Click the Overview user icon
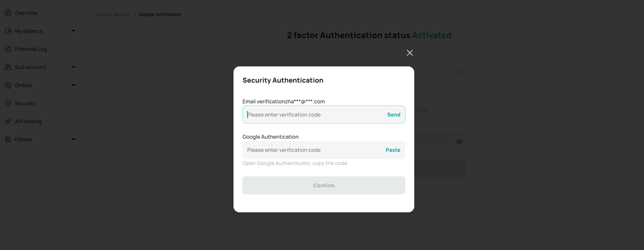This screenshot has width=644, height=250. [8, 13]
